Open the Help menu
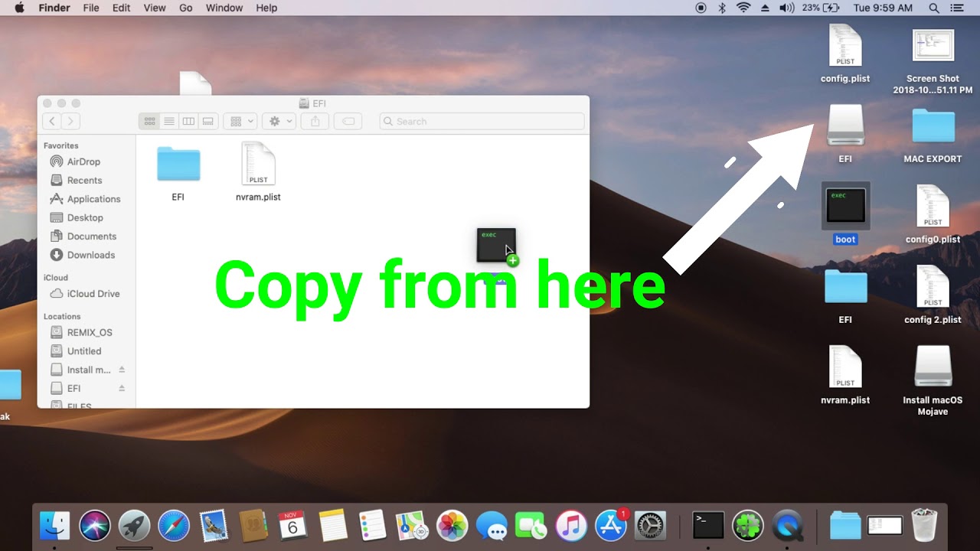The height and width of the screenshot is (551, 980). click(x=266, y=8)
